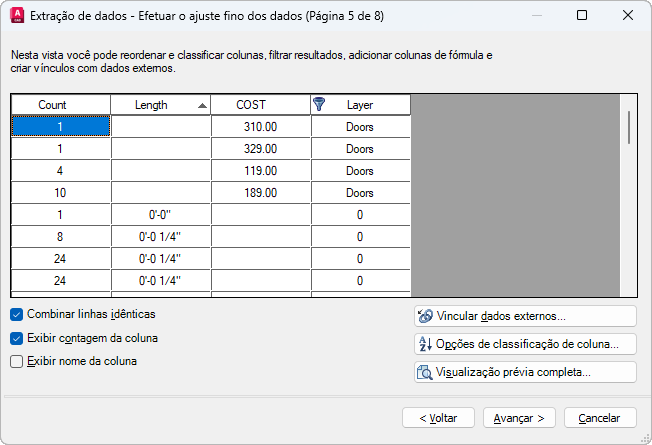652x445 pixels.
Task: Disable Exibir contagem da coluna checkbox
Action: (x=16, y=338)
